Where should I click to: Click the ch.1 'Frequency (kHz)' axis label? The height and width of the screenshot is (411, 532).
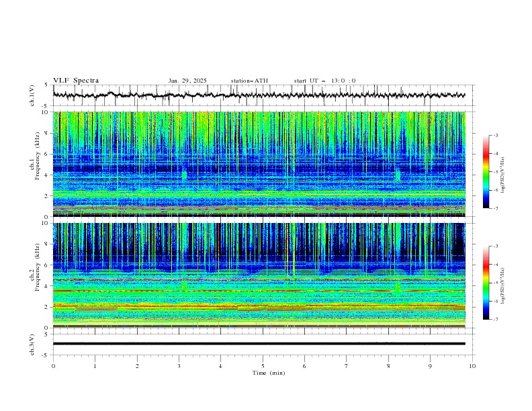[37, 156]
